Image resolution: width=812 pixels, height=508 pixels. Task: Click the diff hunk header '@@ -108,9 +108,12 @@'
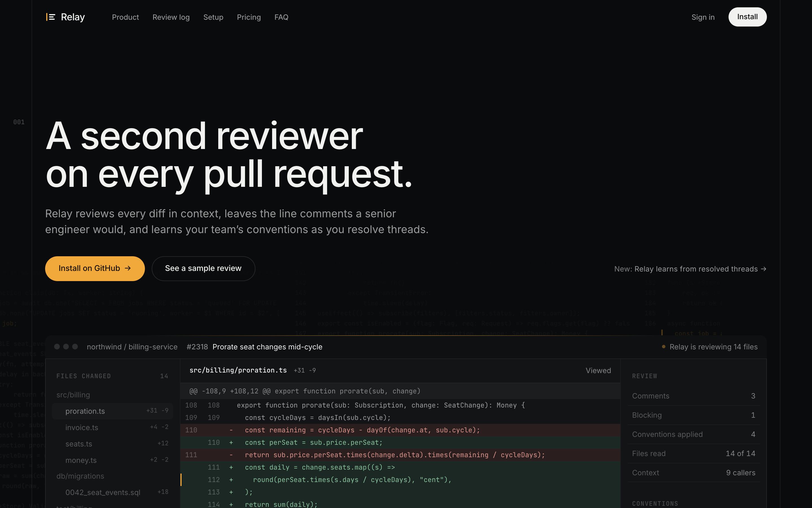(400, 391)
